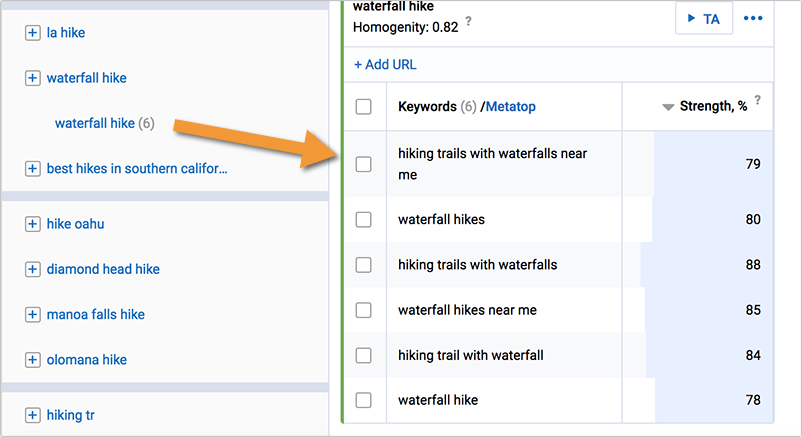Expand the 'diamond head hike' group

pyautogui.click(x=32, y=269)
